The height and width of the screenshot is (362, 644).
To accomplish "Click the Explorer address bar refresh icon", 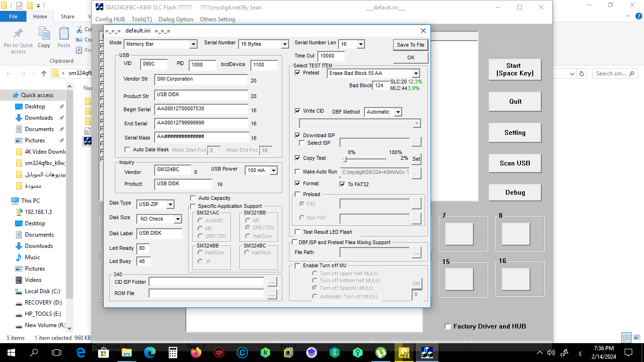I will (582, 74).
